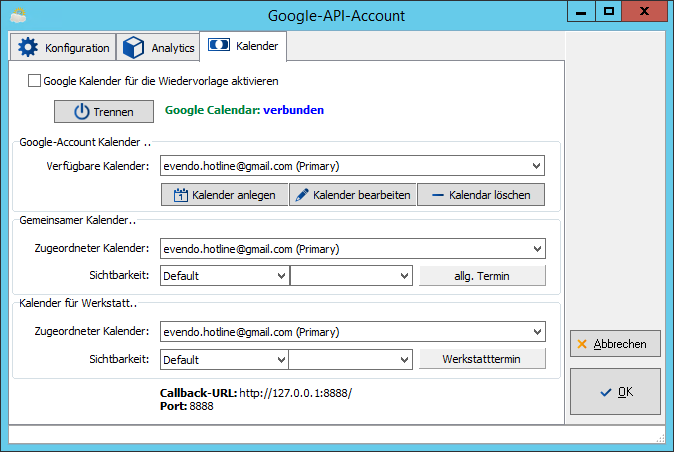The height and width of the screenshot is (452, 674).
Task: Expand Zugeordneter Kalender under Gemeinsamer Kalender
Action: point(537,249)
